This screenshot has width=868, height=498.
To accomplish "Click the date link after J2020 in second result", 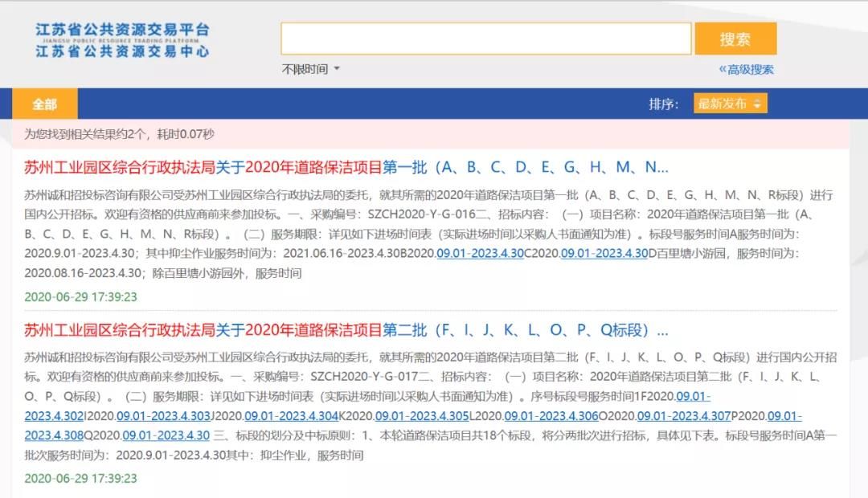I will (291, 416).
